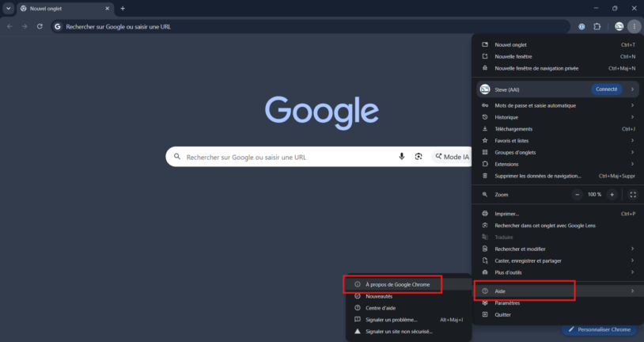Viewport: 644px width, 342px height.
Task: Click the toolbox icon beside Plus d'outils
Action: pos(485,272)
